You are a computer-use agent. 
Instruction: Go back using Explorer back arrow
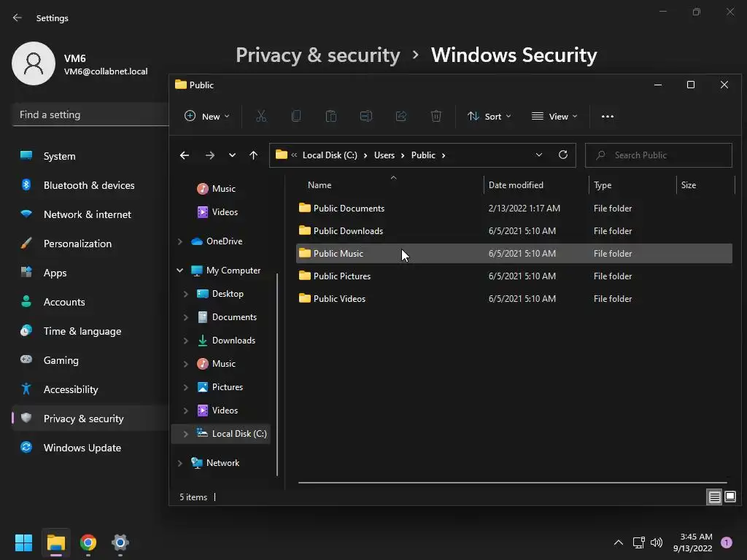[x=185, y=155]
